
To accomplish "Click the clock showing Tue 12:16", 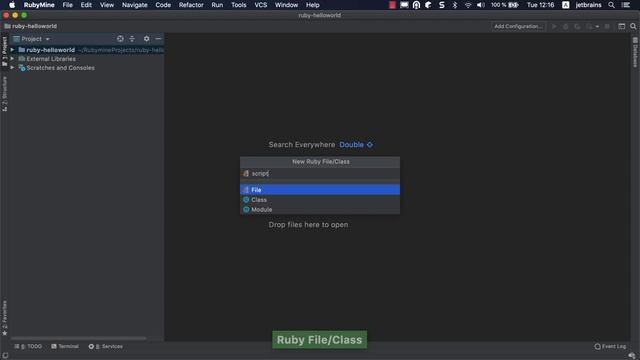I will coord(540,5).
